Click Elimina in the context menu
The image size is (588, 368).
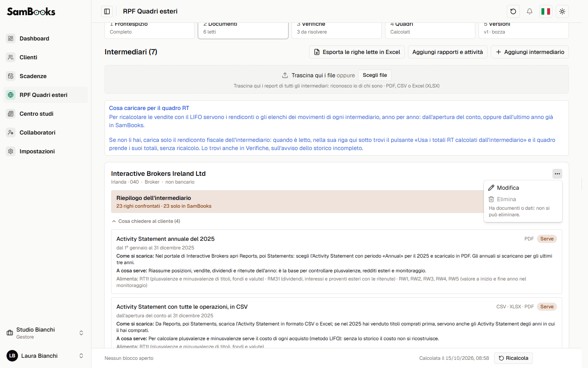point(523,199)
